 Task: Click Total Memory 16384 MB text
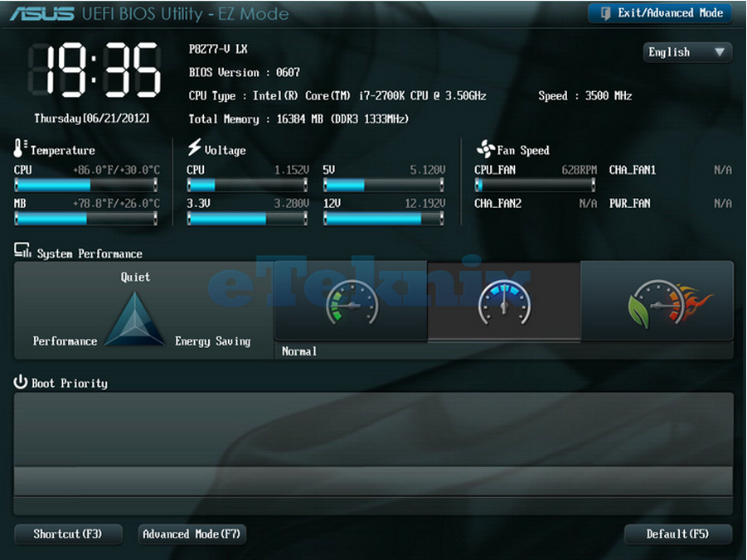(298, 119)
